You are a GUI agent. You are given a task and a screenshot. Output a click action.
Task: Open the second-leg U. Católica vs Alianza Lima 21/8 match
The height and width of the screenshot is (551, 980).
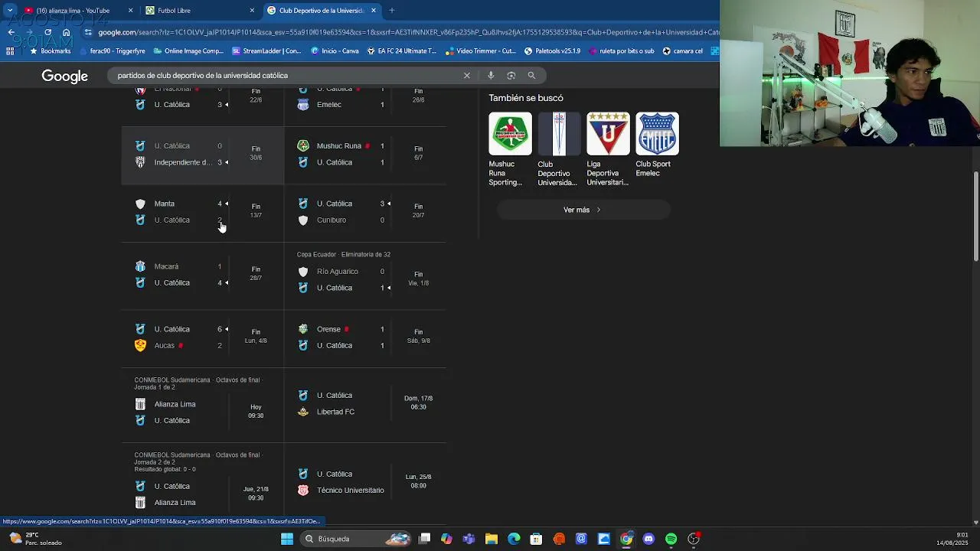coord(203,482)
